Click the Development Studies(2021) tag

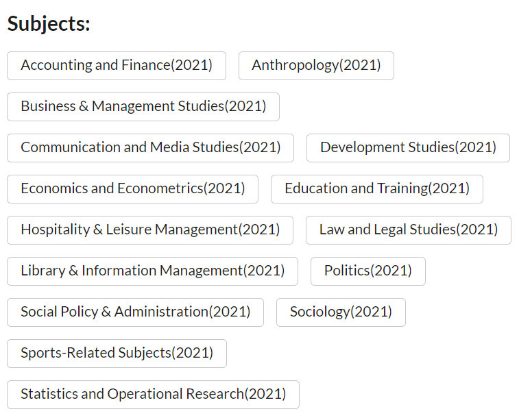tap(408, 148)
